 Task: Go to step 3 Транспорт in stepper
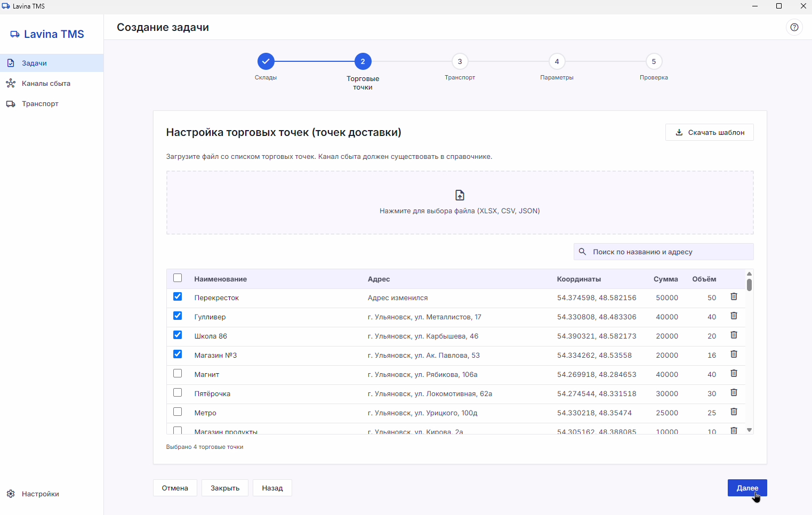tap(460, 62)
